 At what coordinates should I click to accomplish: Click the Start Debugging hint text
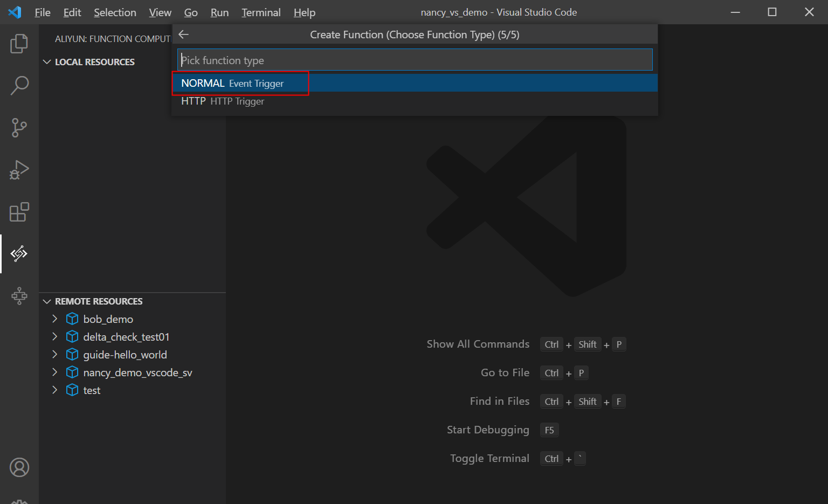click(488, 430)
